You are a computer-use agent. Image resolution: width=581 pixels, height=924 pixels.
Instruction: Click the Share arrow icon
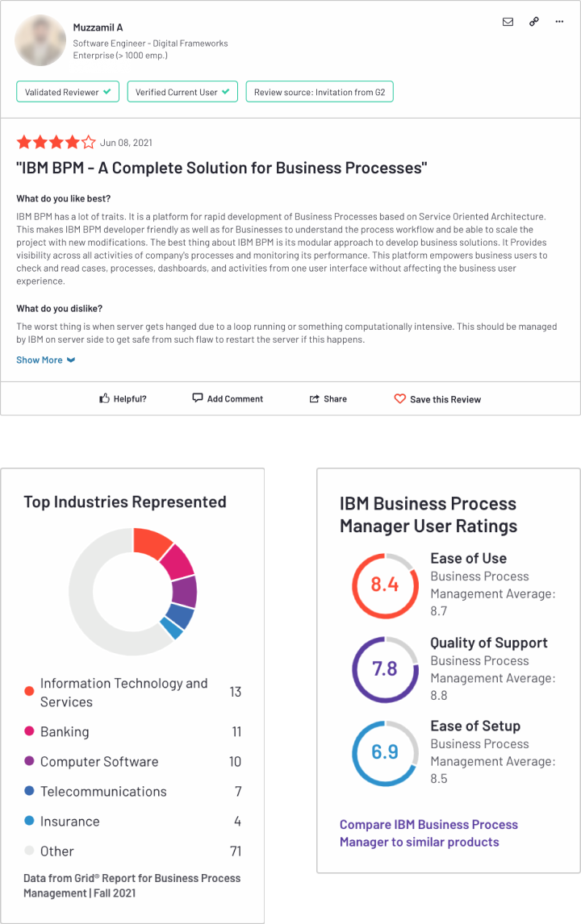[315, 399]
